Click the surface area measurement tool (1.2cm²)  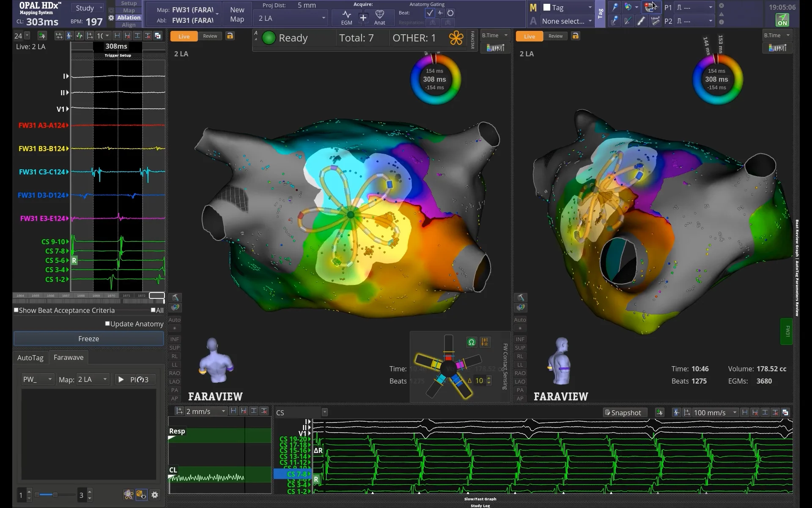pyautogui.click(x=655, y=21)
